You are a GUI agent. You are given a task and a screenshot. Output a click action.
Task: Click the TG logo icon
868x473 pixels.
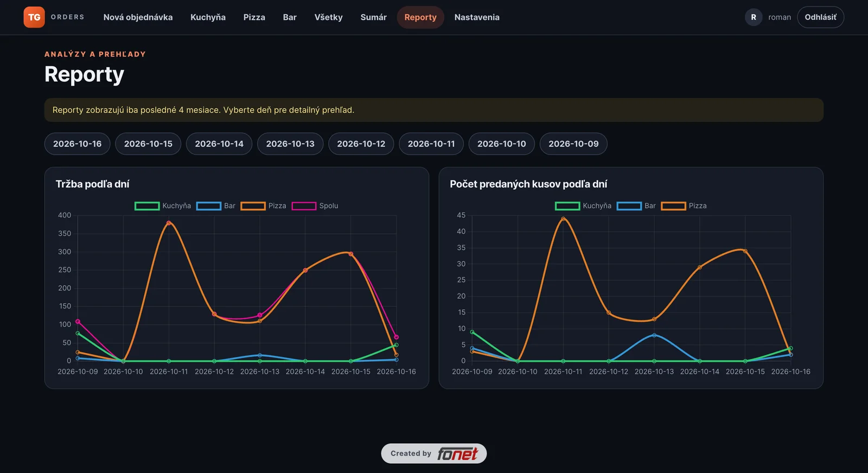point(34,17)
